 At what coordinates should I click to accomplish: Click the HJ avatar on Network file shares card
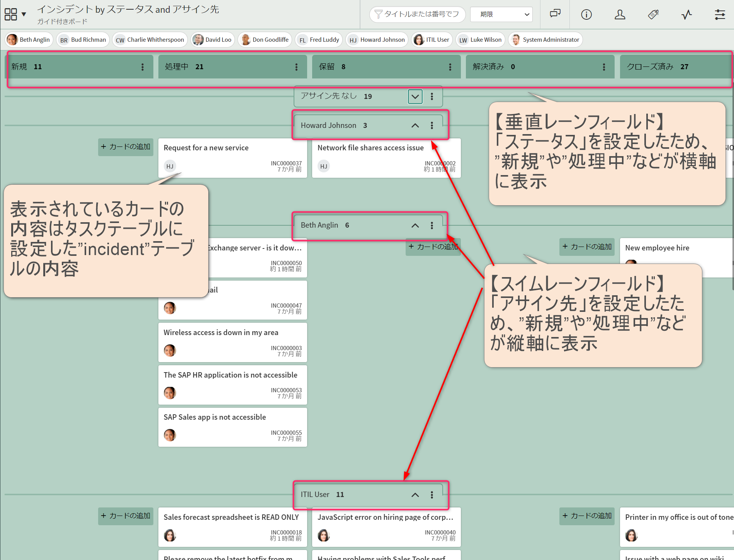pos(324,166)
